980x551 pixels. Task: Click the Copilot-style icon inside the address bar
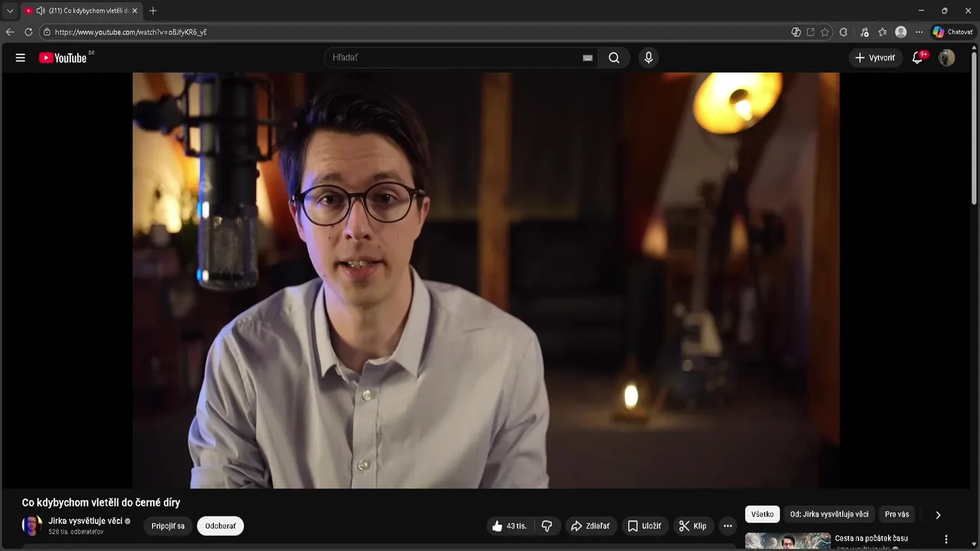[796, 32]
